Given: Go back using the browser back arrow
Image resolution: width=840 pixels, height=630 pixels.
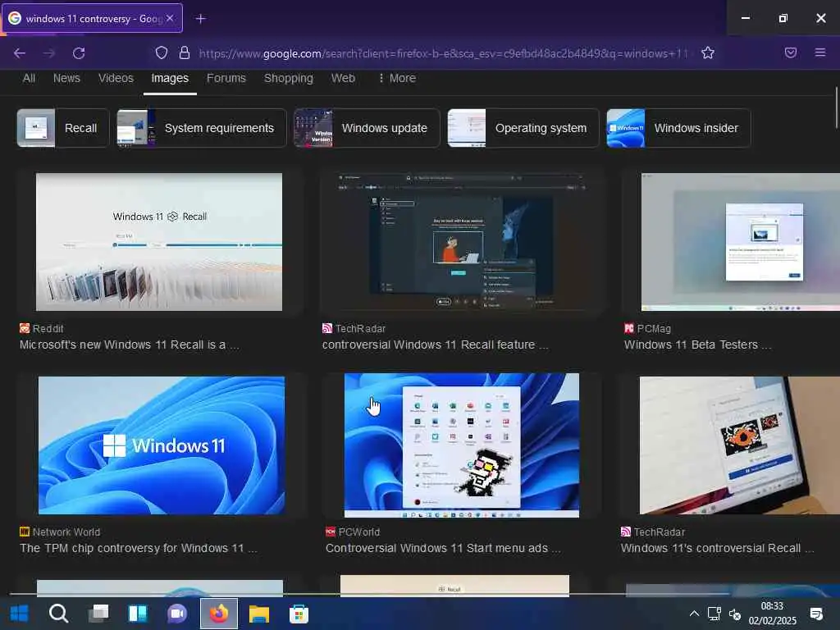Looking at the screenshot, I should click(20, 53).
